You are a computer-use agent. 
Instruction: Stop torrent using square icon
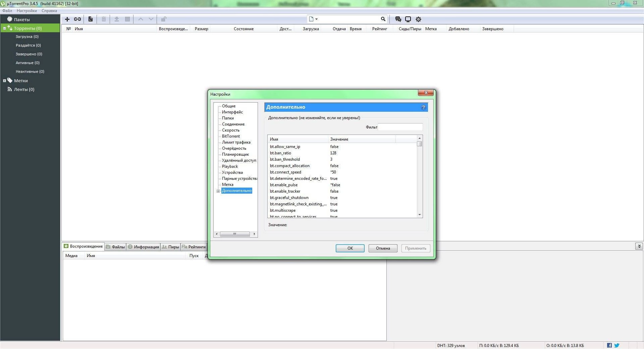127,19
